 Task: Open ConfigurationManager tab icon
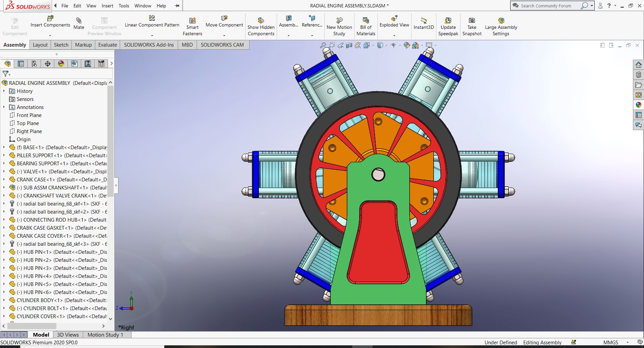click(x=34, y=64)
